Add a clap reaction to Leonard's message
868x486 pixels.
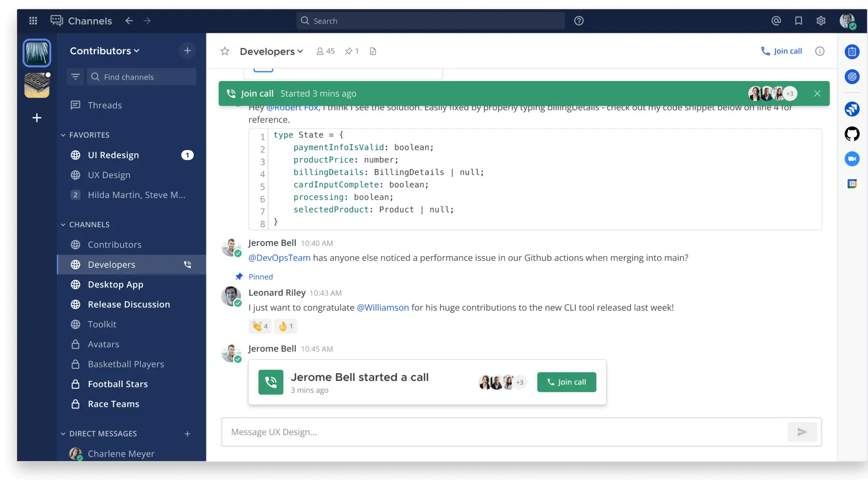pyautogui.click(x=259, y=326)
